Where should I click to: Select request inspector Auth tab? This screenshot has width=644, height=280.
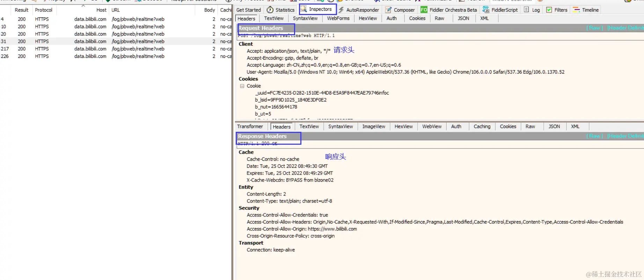(391, 18)
